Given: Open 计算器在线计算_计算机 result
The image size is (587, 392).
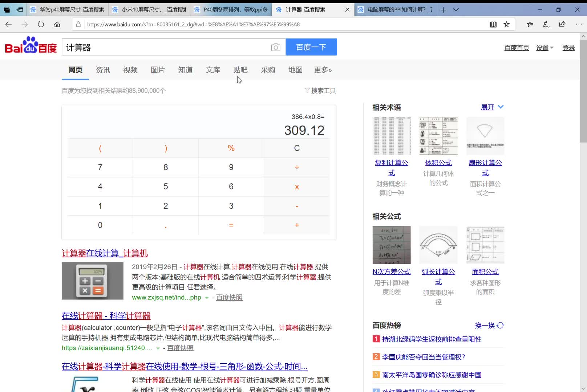Looking at the screenshot, I should tap(105, 253).
